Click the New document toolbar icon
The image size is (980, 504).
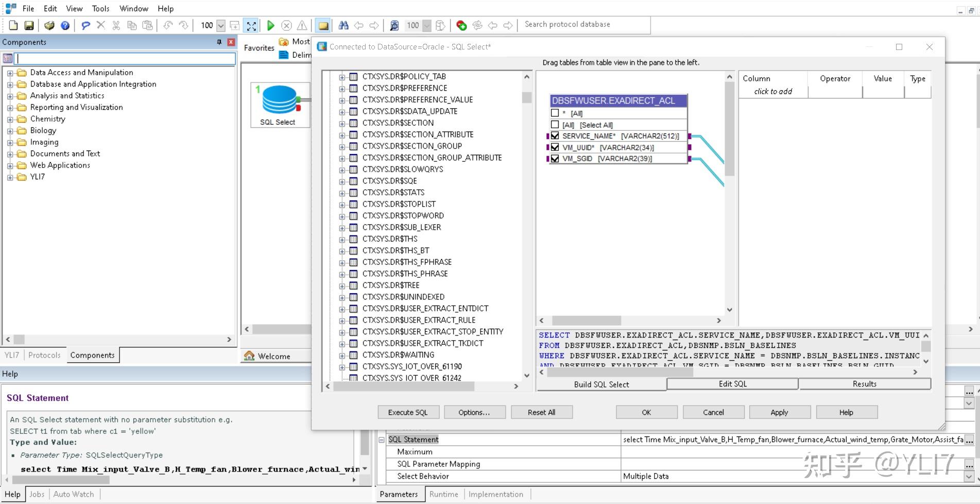[x=13, y=25]
